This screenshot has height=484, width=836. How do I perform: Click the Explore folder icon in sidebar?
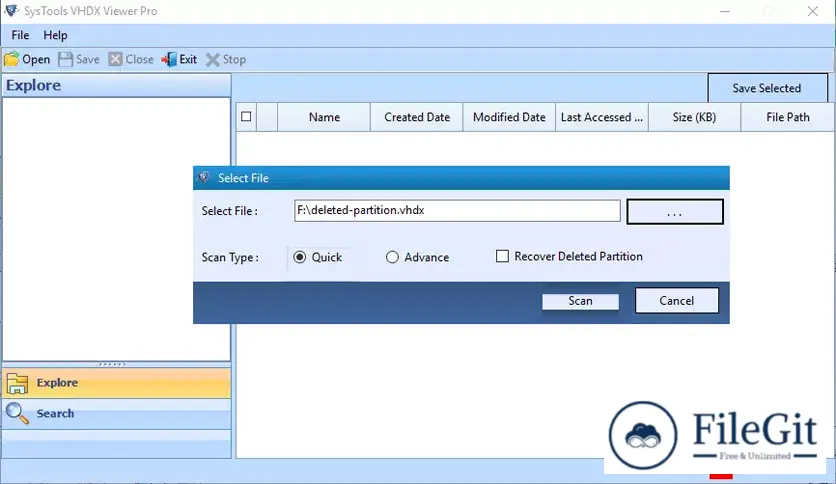click(17, 383)
